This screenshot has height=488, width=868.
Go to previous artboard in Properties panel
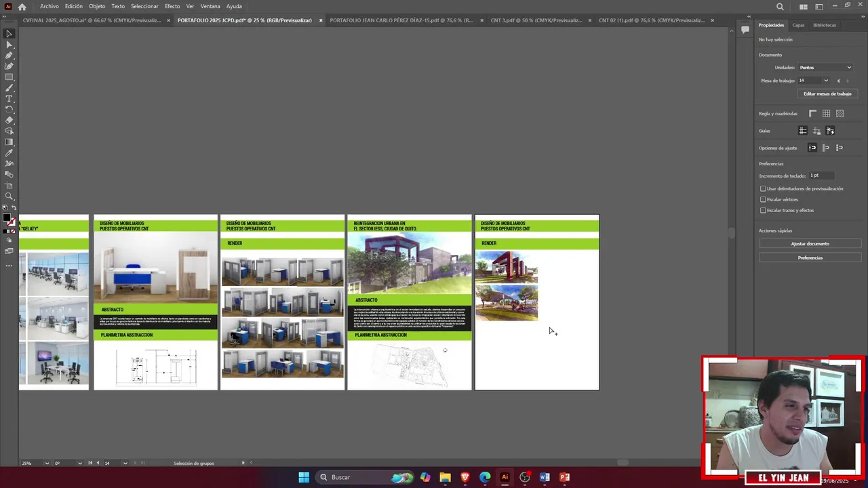(838, 81)
